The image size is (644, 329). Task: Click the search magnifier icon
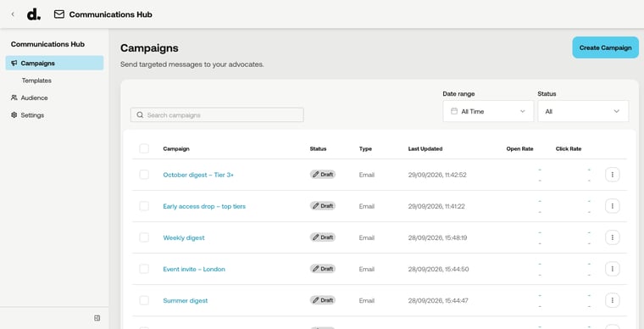(140, 115)
